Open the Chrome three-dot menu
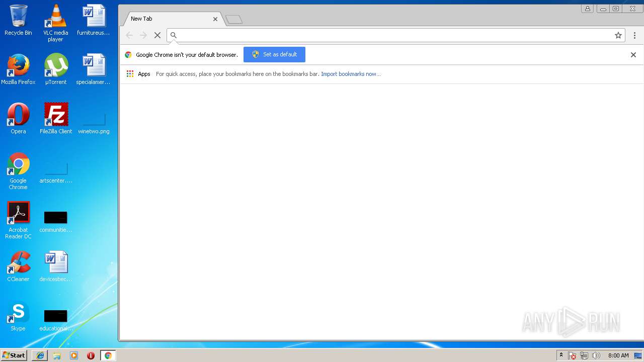Image resolution: width=644 pixels, height=362 pixels. pos(634,35)
